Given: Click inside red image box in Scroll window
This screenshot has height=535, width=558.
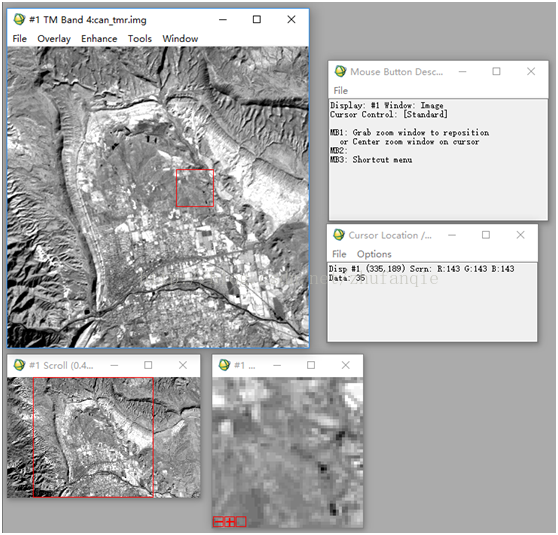Looking at the screenshot, I should tap(93, 437).
